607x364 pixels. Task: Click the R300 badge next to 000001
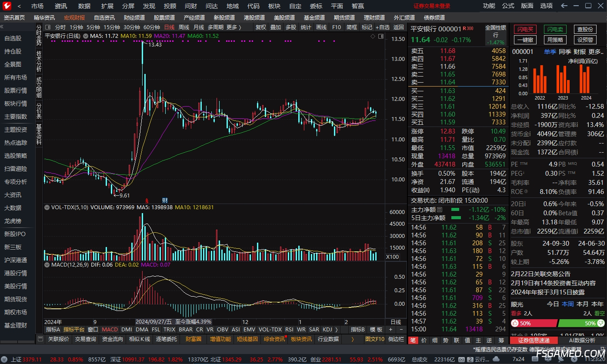468,28
